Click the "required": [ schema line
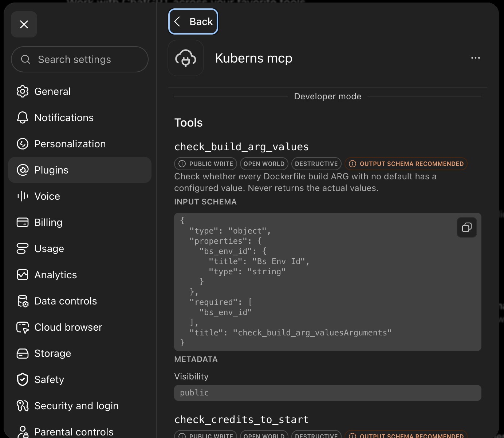Image resolution: width=504 pixels, height=438 pixels. (x=221, y=302)
